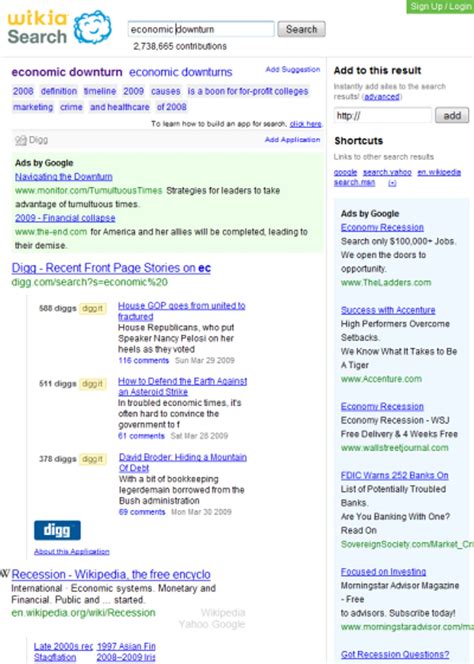
Task: Select the 'economic downturns' suggestion
Action: (x=180, y=72)
